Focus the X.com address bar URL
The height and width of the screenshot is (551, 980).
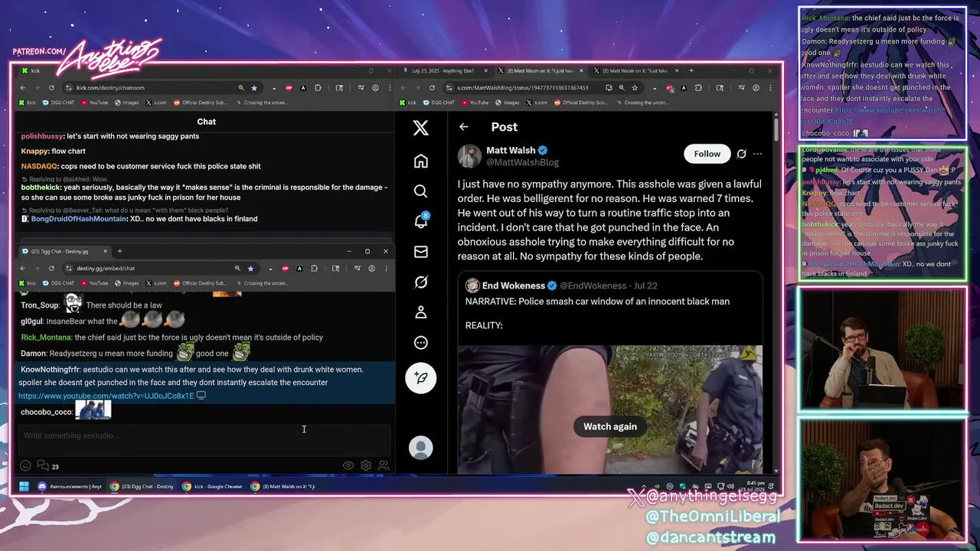[523, 88]
